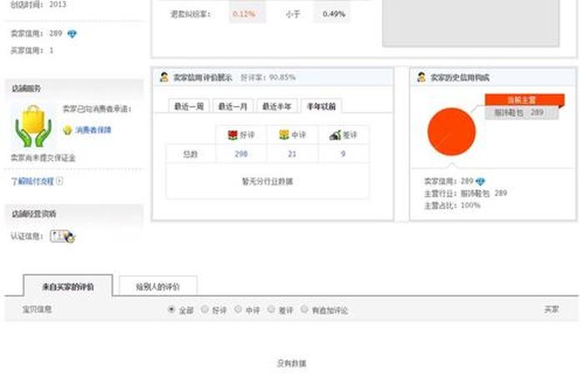Click the 298 positive reviews count

[x=241, y=154]
